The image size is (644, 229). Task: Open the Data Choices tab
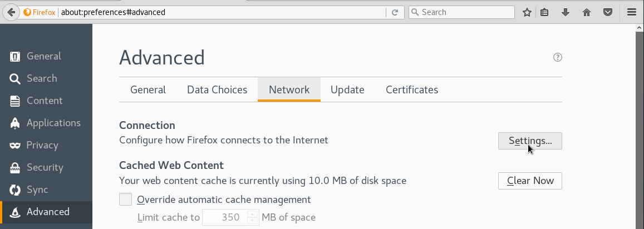[217, 90]
